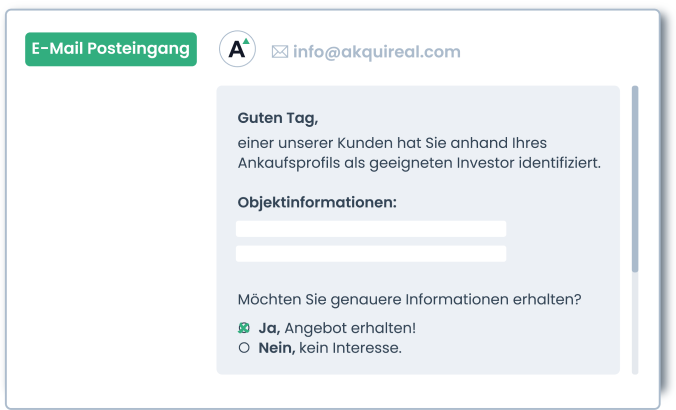Screen dimensions: 676x410
Task: Select the 'Nein, kein Interesse.' radio option
Action: [244, 347]
